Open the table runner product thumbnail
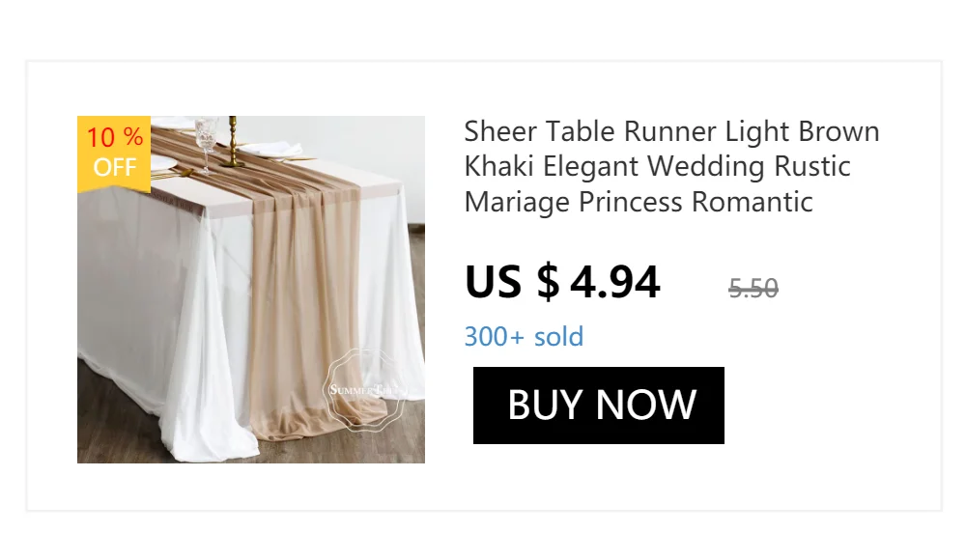 coord(251,290)
